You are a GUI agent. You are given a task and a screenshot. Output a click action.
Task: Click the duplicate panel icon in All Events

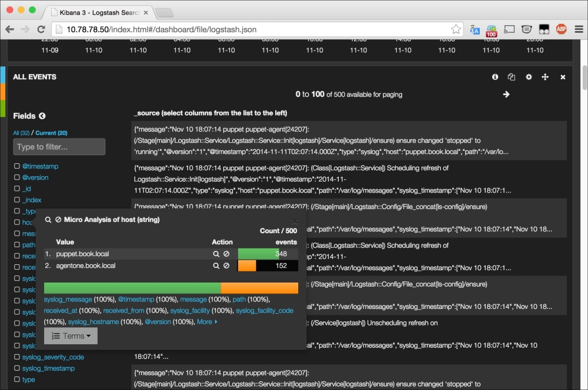[512, 77]
